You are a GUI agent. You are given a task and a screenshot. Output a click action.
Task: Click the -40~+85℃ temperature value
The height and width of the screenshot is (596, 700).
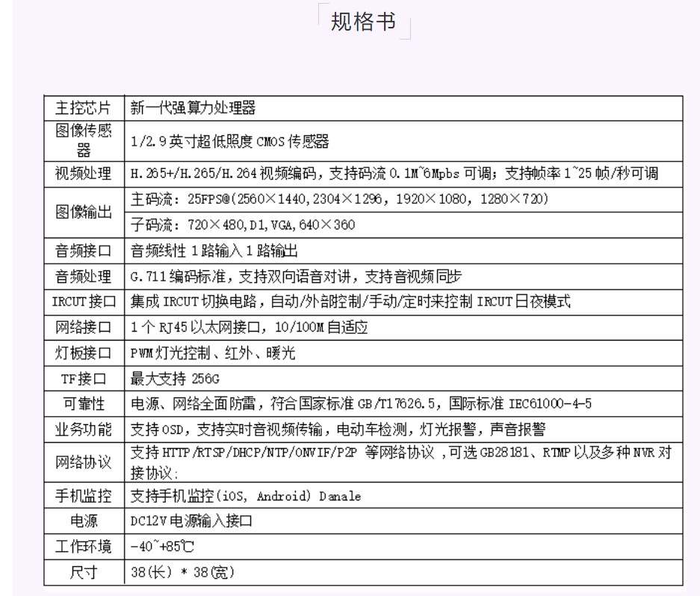(x=162, y=547)
